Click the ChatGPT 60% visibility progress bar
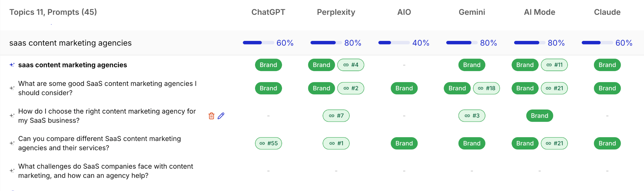The width and height of the screenshot is (644, 191). click(258, 42)
